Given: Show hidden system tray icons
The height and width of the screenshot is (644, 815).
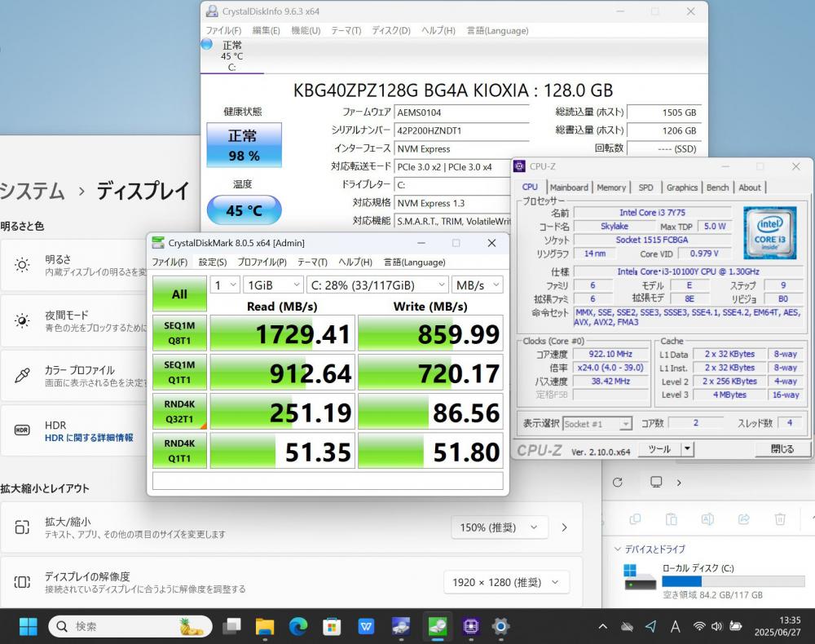Looking at the screenshot, I should (603, 627).
